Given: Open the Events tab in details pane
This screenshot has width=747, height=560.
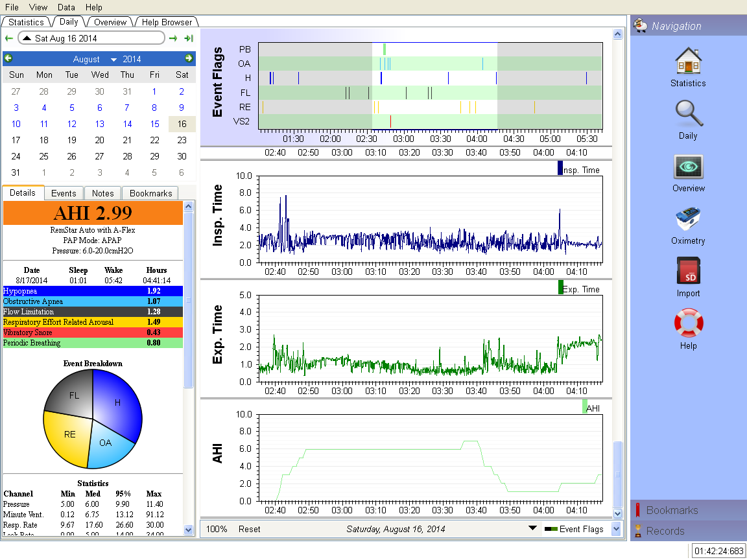Looking at the screenshot, I should pyautogui.click(x=64, y=193).
